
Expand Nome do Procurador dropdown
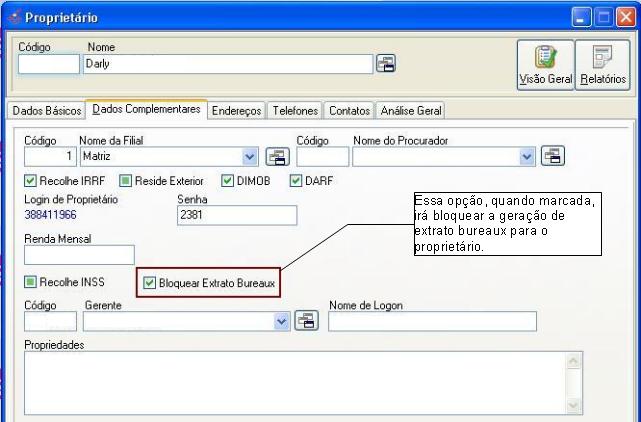[x=526, y=156]
